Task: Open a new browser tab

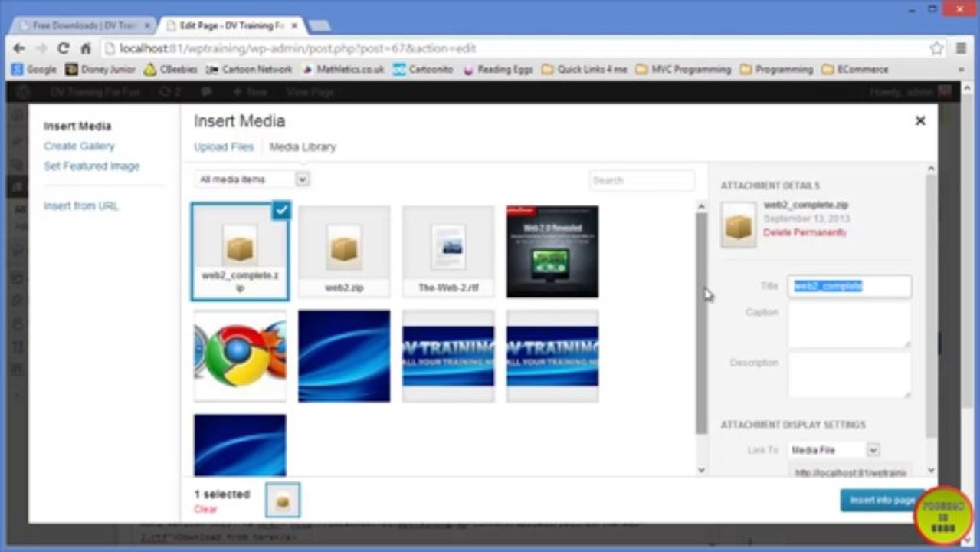Action: click(319, 25)
